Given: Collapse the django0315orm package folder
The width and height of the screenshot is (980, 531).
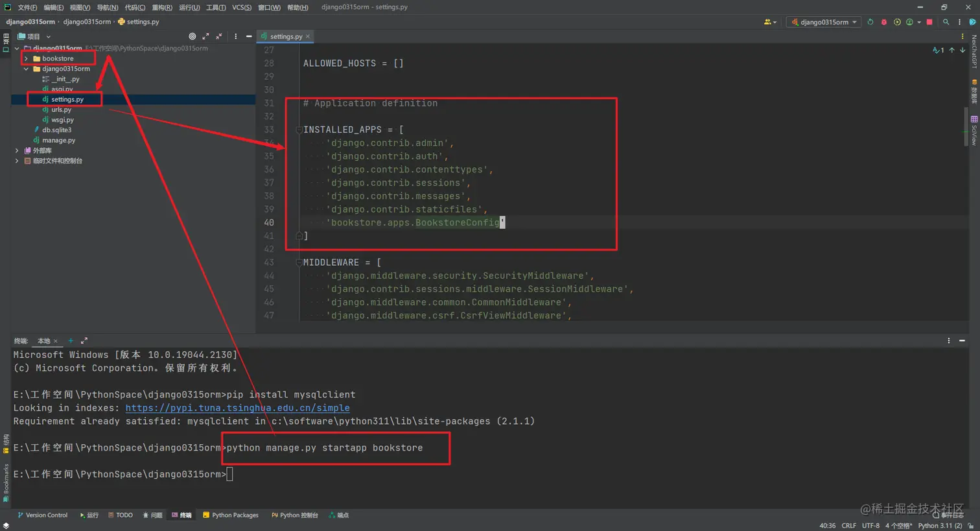Looking at the screenshot, I should coord(26,69).
